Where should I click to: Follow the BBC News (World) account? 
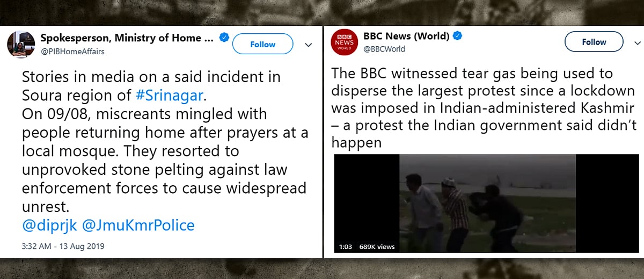(594, 42)
